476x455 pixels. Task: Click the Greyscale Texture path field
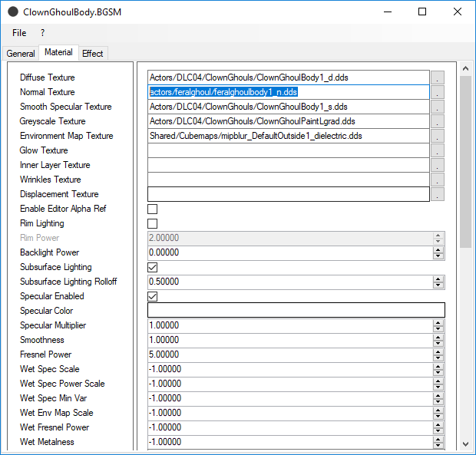coord(289,121)
